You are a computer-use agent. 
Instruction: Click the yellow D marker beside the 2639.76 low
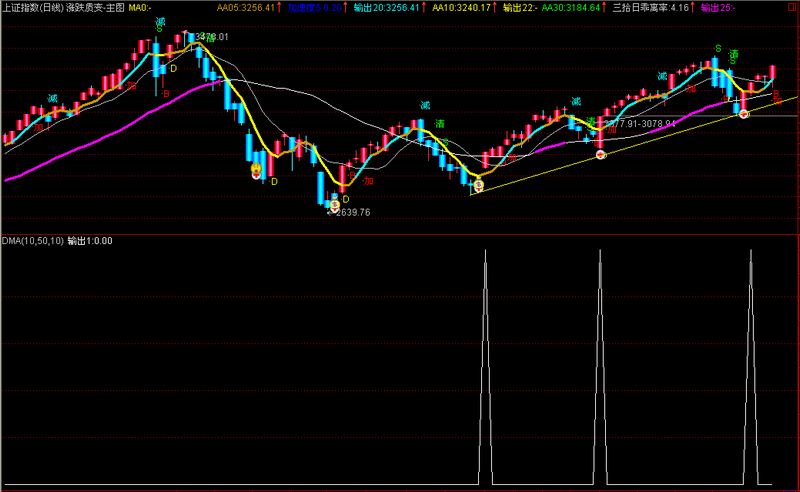pos(345,199)
